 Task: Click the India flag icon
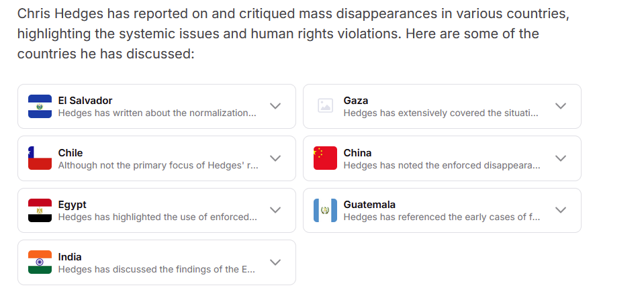(x=40, y=262)
